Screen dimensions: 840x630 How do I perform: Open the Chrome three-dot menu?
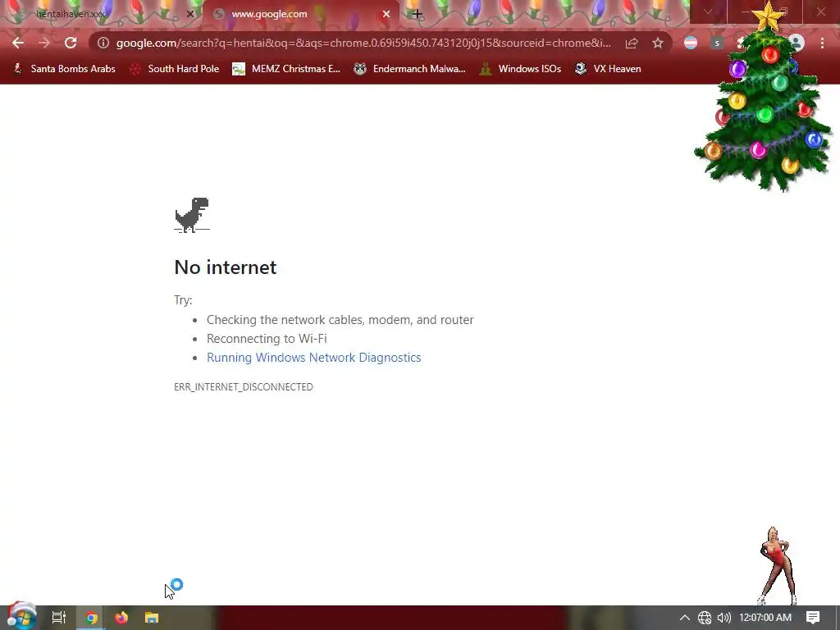coord(822,43)
